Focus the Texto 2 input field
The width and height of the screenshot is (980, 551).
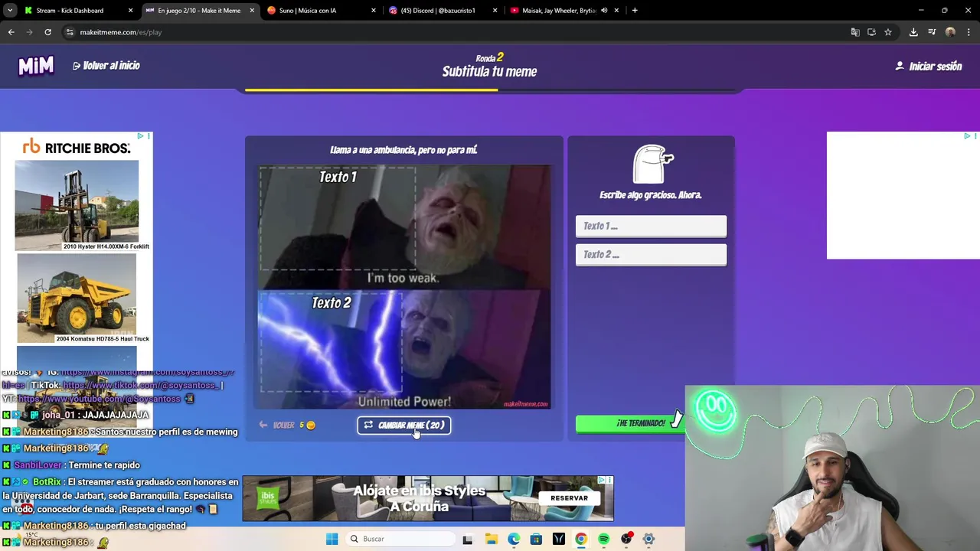coord(651,255)
